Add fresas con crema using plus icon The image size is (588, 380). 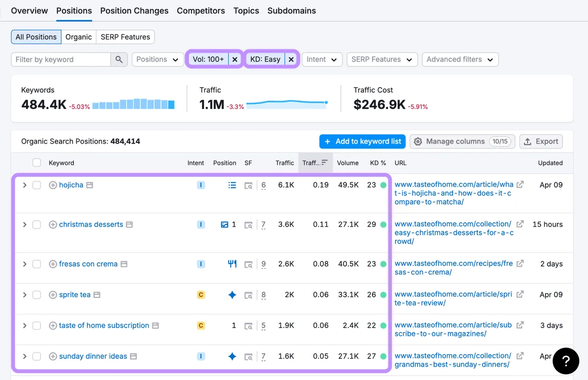(x=53, y=264)
